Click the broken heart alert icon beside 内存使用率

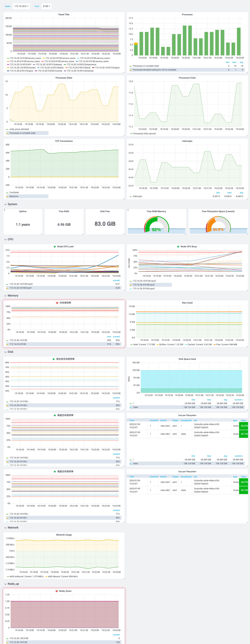pyautogui.click(x=57, y=303)
